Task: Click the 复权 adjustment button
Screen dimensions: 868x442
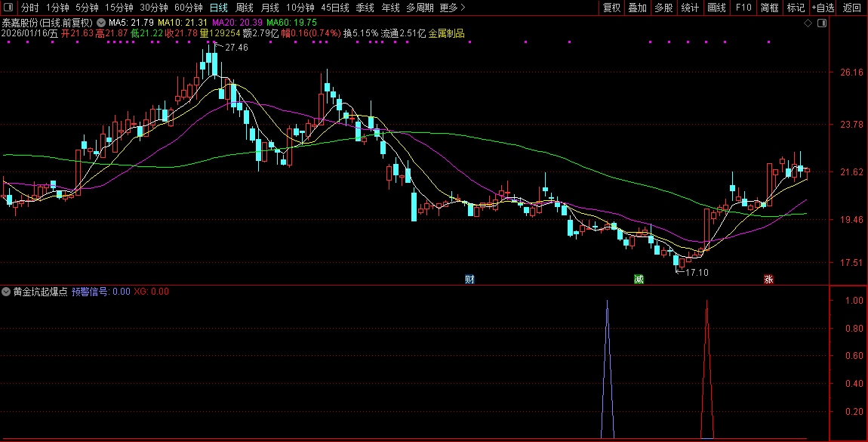Action: [611, 8]
